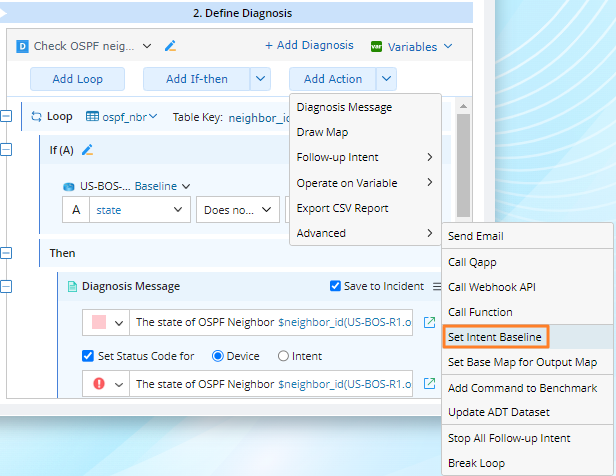Choose Set Intent Baseline option
Screen dimensions: 616x476
(x=528, y=337)
